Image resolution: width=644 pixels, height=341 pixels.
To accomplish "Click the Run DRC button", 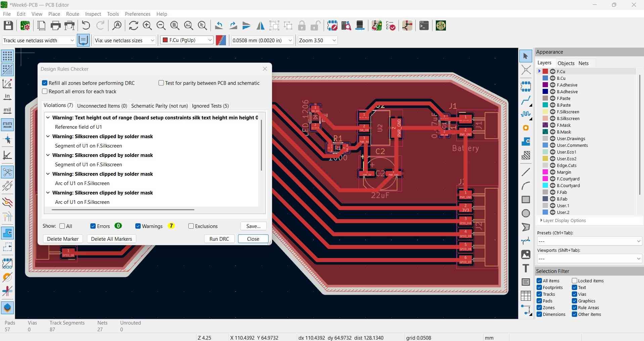I will [219, 239].
